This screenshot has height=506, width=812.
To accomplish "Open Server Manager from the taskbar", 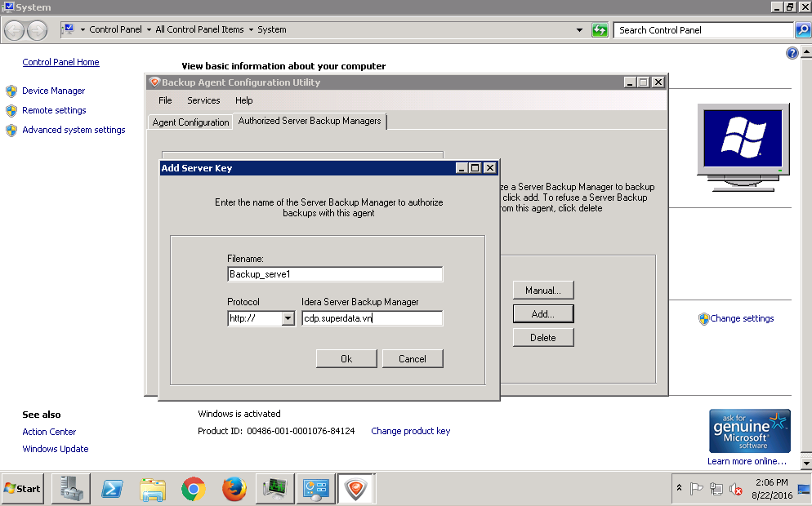I will point(71,488).
